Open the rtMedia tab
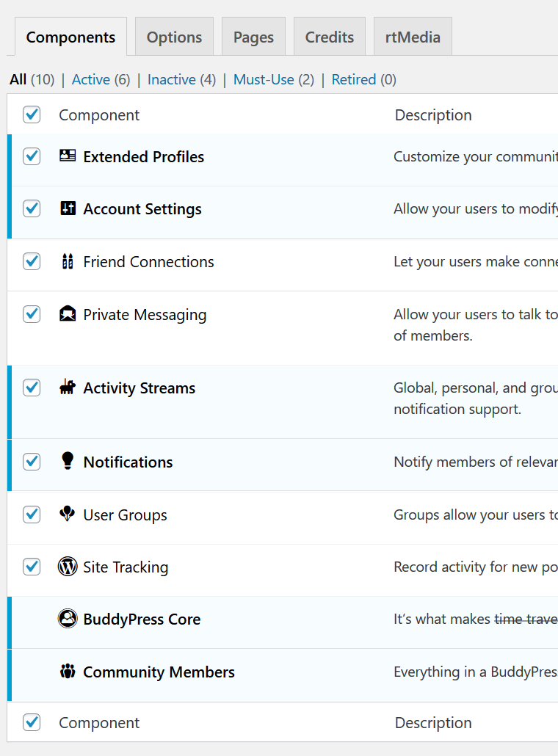Image resolution: width=558 pixels, height=756 pixels. [413, 37]
